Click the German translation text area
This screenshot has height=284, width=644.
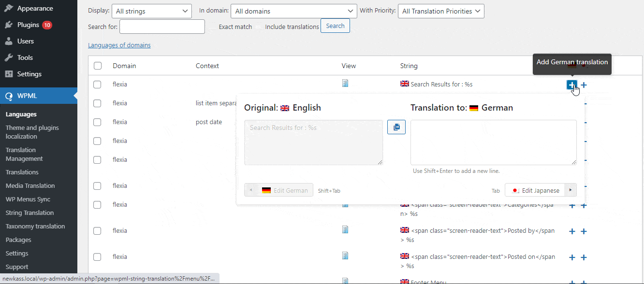pyautogui.click(x=494, y=142)
